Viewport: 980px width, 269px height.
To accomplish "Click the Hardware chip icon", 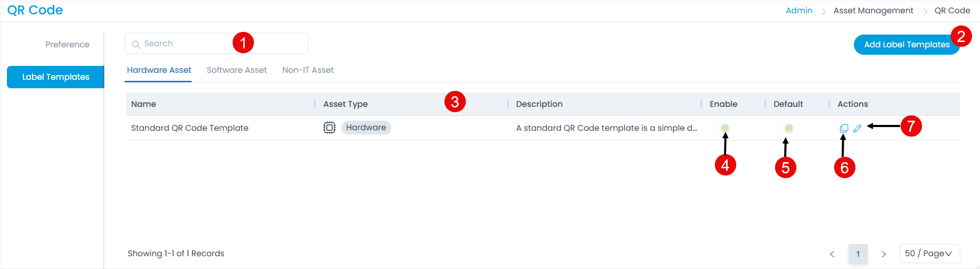I will pyautogui.click(x=330, y=128).
